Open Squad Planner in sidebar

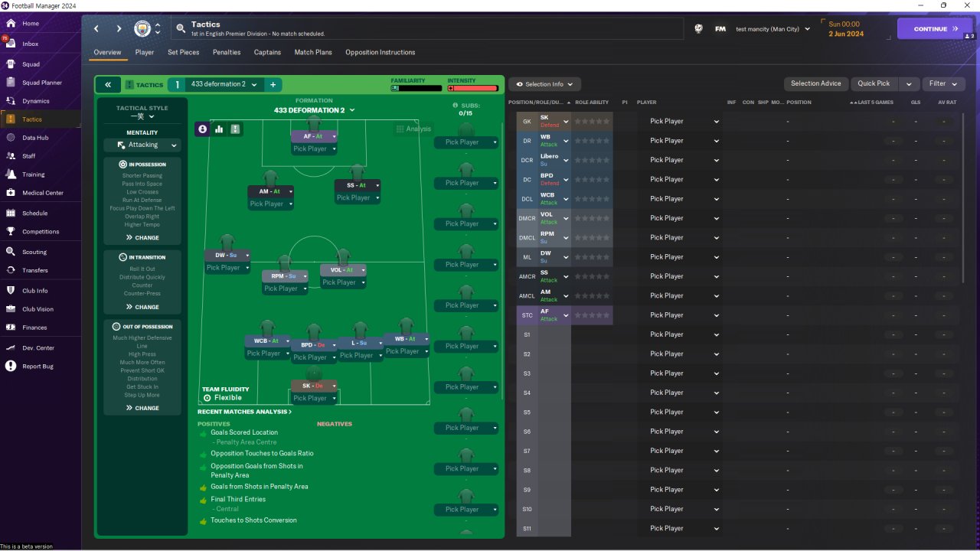[x=41, y=83]
